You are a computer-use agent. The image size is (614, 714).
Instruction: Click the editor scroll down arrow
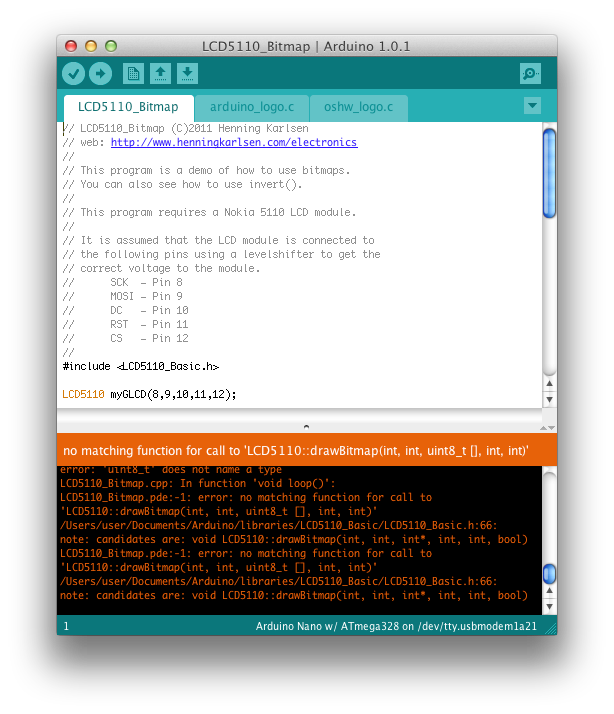549,400
